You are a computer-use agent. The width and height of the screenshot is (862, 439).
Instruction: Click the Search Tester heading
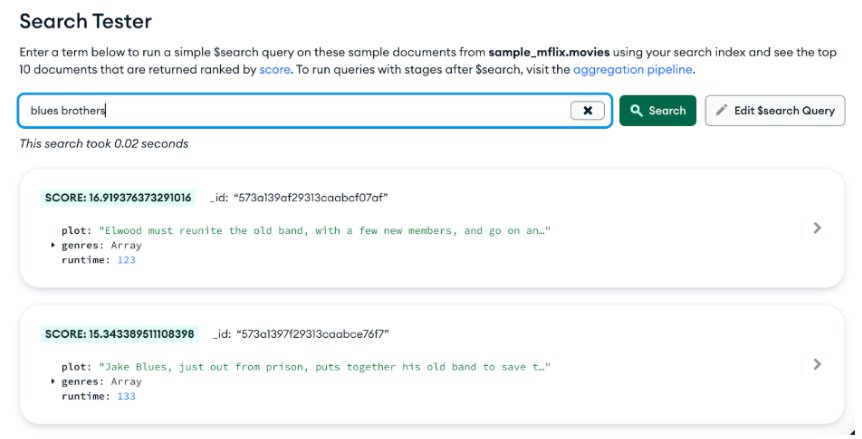pyautogui.click(x=86, y=21)
